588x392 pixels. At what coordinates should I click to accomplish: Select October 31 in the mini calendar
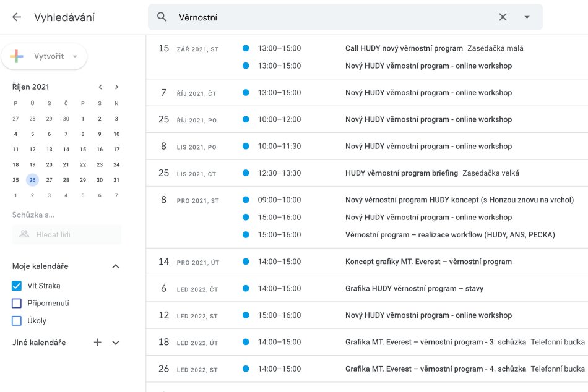click(x=116, y=180)
